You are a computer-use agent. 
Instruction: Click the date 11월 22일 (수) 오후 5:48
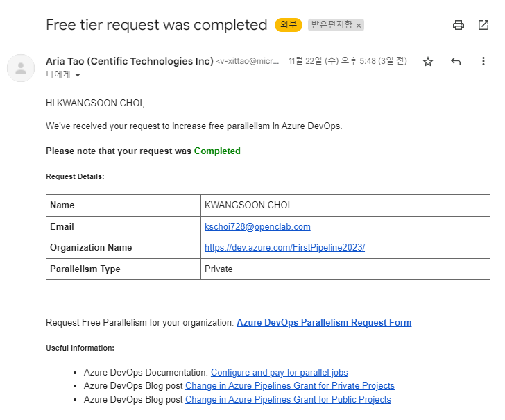(x=348, y=61)
